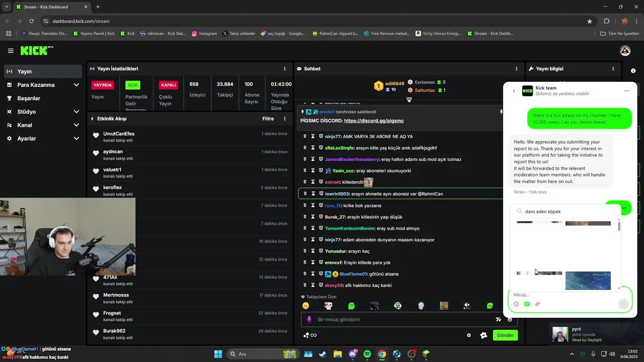The image size is (644, 362).
Task: Click the KAPALI çoklu yayın badge
Action: click(168, 85)
